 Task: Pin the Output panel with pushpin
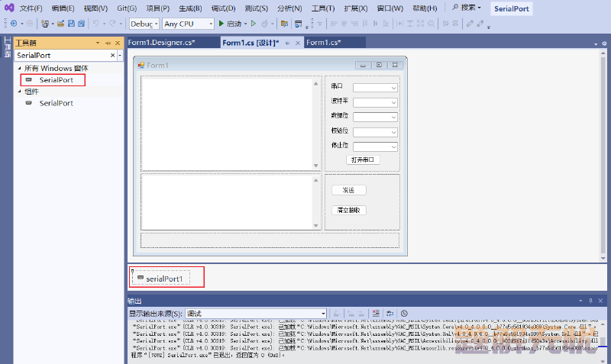pyautogui.click(x=590, y=301)
